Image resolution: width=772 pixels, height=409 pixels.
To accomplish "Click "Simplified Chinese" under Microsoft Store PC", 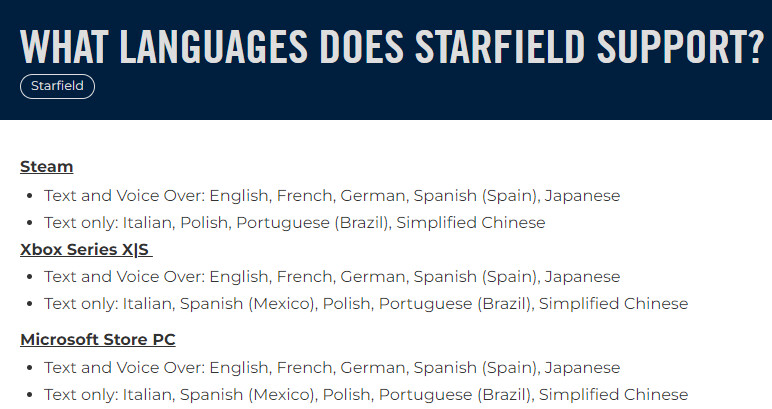I will [x=614, y=394].
